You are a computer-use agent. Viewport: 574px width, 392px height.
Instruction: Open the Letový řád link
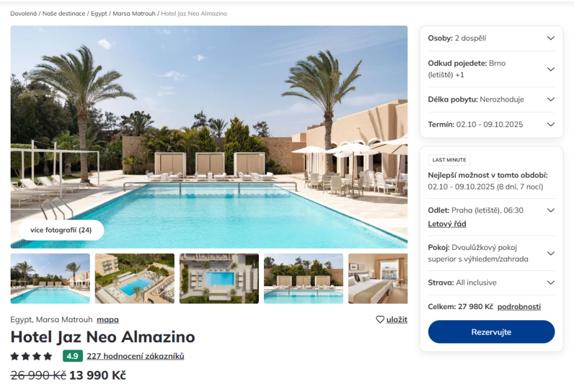coord(447,224)
